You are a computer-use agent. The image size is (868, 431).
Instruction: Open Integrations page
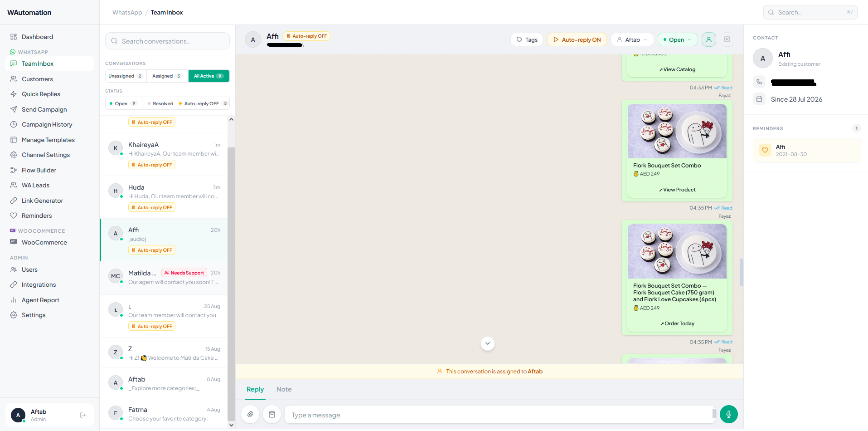coord(49,284)
